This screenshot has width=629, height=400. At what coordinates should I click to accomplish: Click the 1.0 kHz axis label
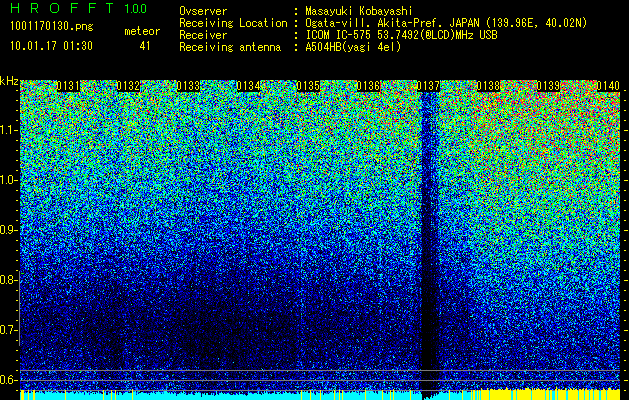coord(8,180)
